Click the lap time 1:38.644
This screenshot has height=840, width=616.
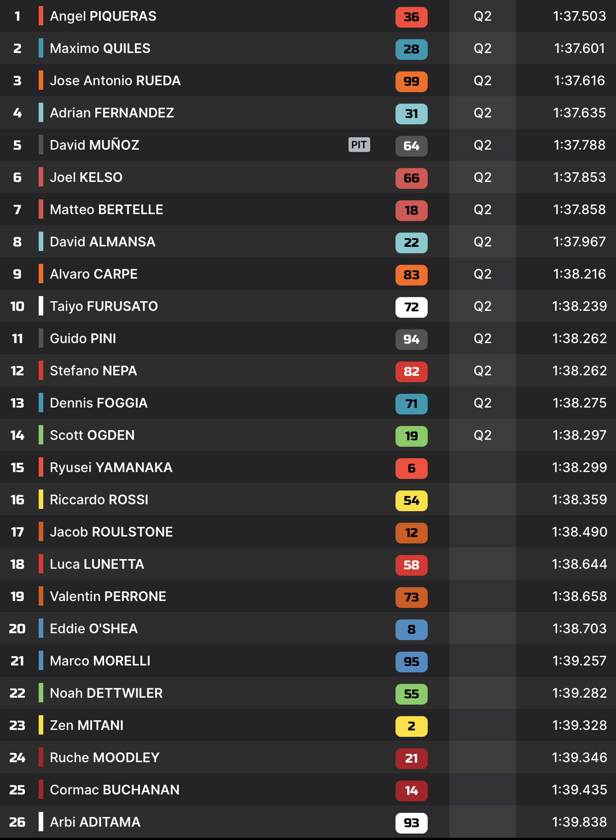point(579,564)
